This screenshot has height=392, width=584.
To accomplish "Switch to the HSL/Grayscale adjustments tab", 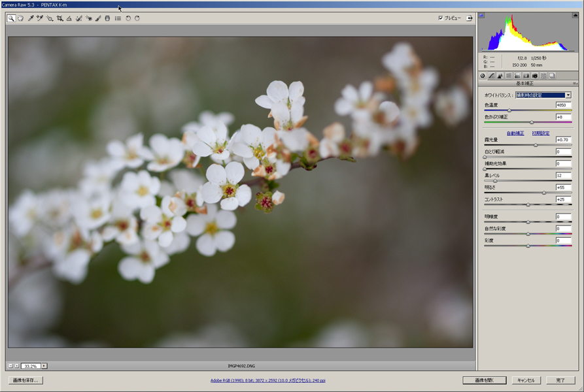I will tap(508, 76).
